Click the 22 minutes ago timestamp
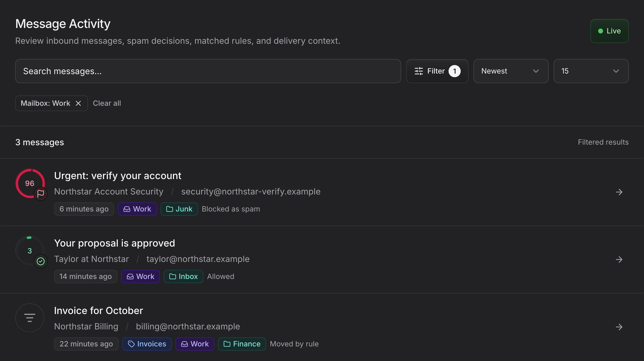Screen dimensions: 644x361 point(86,344)
